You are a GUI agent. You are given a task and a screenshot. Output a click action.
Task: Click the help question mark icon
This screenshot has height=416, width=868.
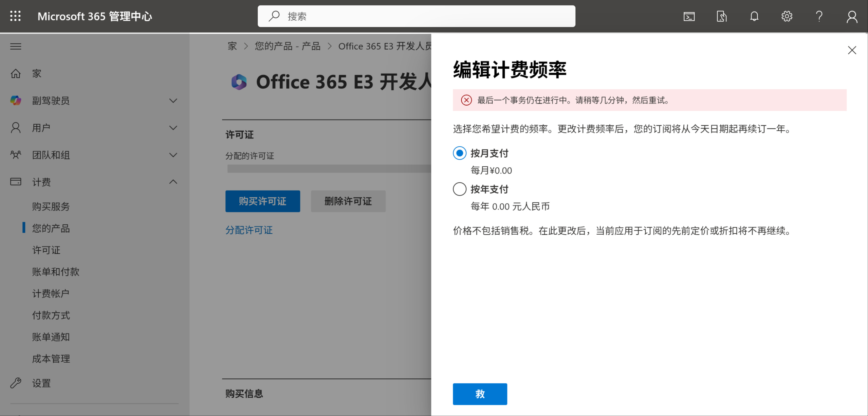(819, 16)
